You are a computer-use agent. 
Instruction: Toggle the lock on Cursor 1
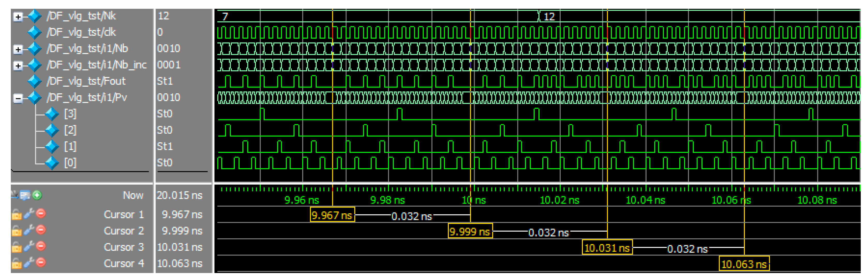(x=17, y=214)
